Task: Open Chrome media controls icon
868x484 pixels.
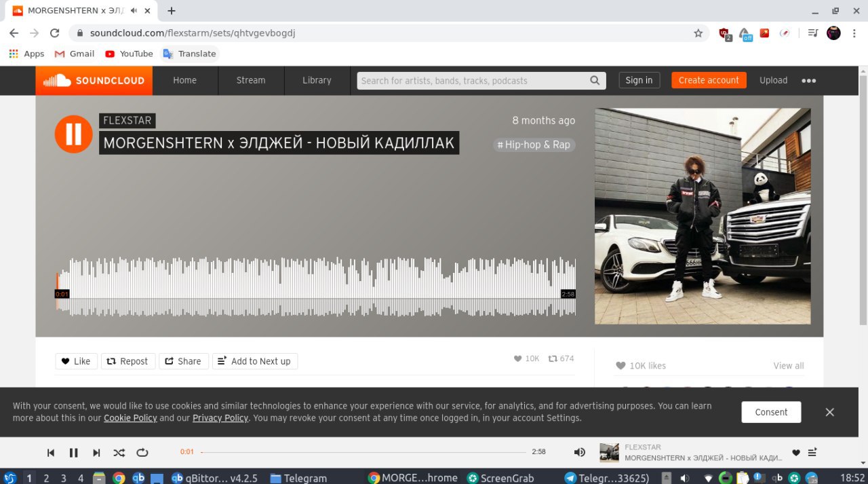Action: [x=813, y=33]
